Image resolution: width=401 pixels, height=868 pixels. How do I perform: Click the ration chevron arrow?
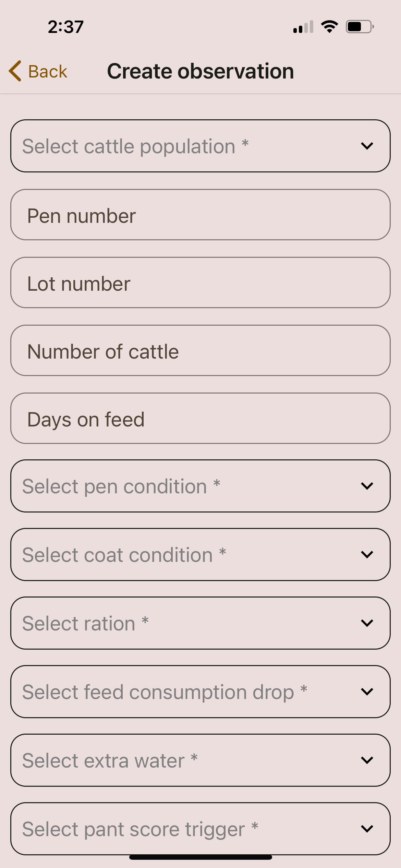pyautogui.click(x=367, y=623)
